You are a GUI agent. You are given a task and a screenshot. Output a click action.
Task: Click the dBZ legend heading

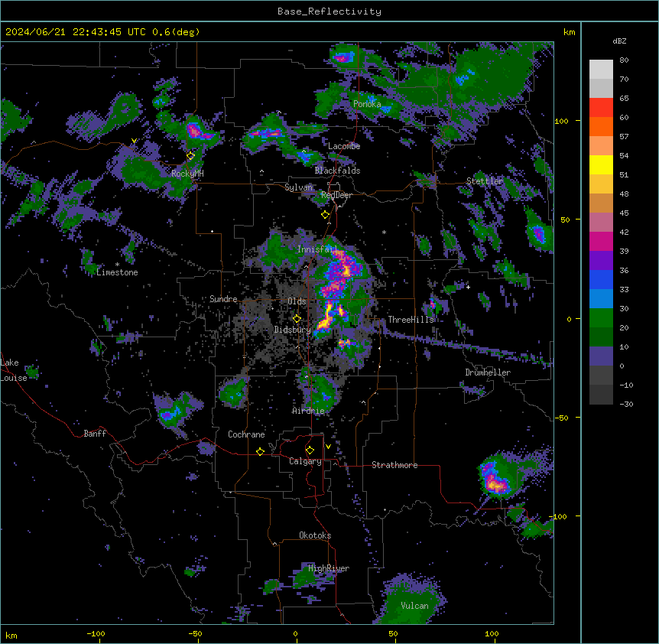(x=619, y=41)
